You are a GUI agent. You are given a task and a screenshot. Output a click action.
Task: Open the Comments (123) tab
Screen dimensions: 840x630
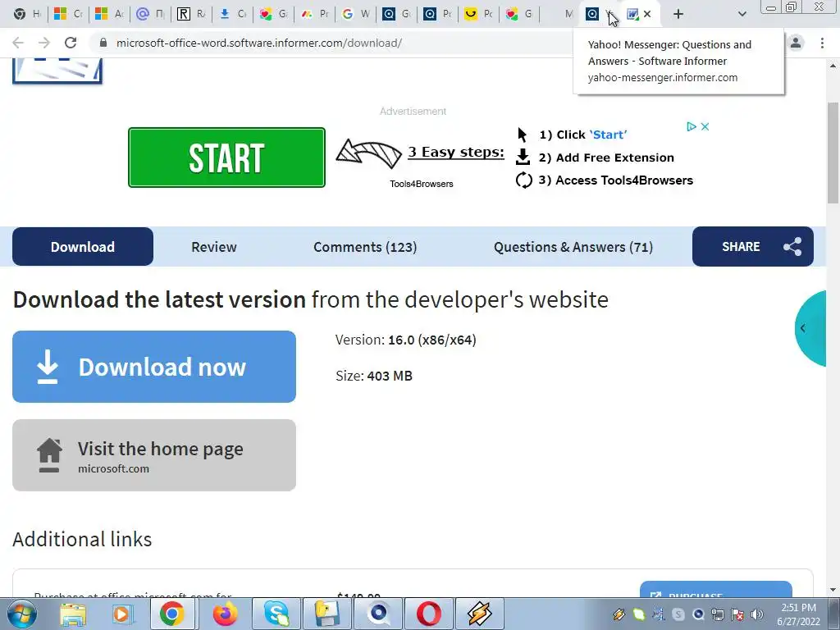365,247
